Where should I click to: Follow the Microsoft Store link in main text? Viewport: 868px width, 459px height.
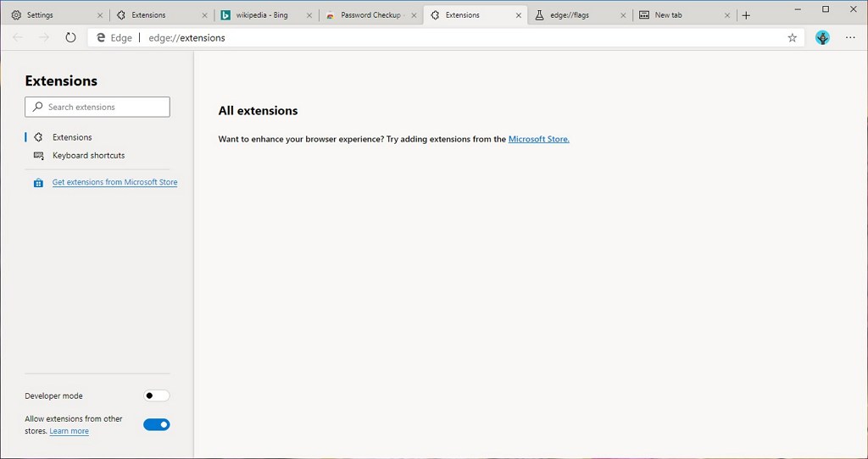tap(538, 140)
